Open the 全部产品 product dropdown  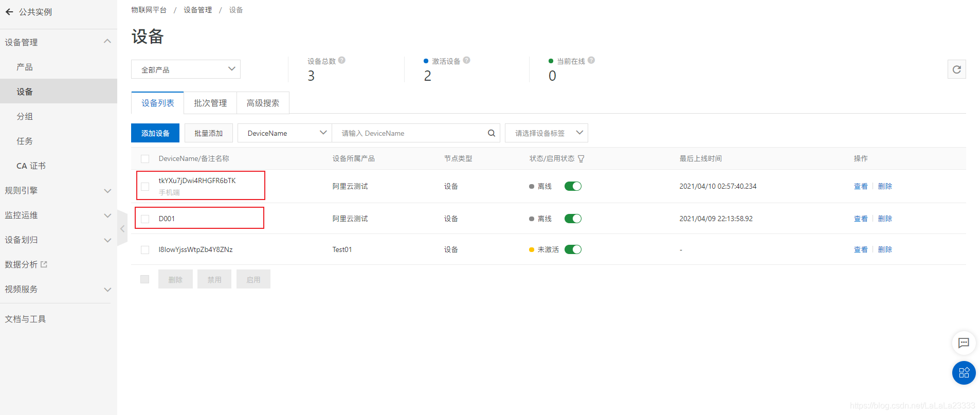(x=186, y=69)
